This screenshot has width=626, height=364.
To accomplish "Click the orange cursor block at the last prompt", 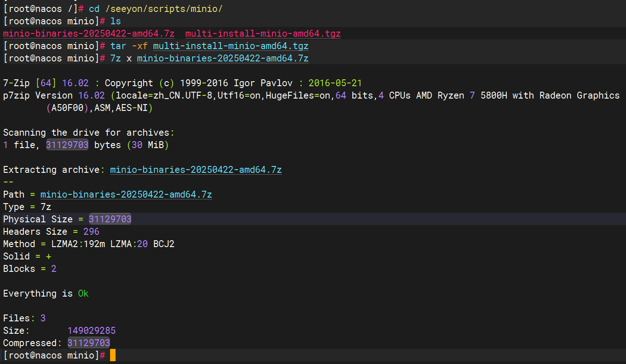I will 113,355.
